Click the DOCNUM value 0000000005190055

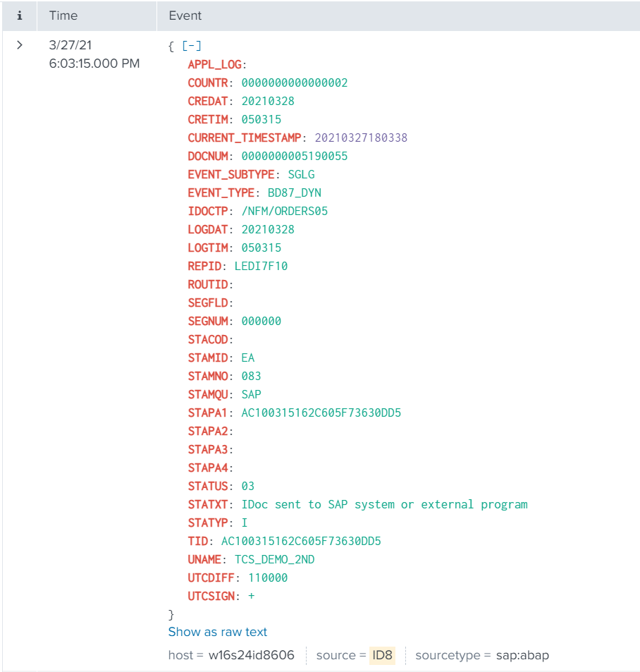[295, 156]
